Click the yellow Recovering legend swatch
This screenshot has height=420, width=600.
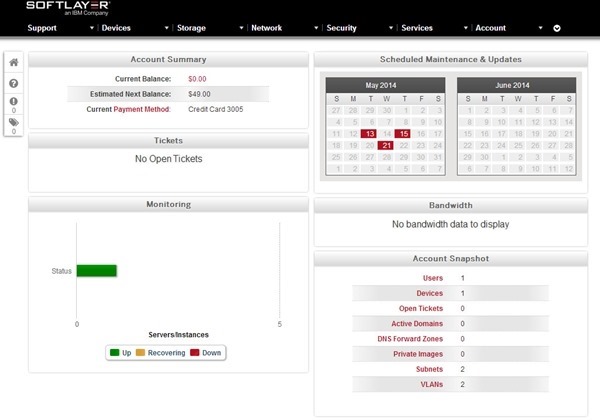tap(140, 353)
